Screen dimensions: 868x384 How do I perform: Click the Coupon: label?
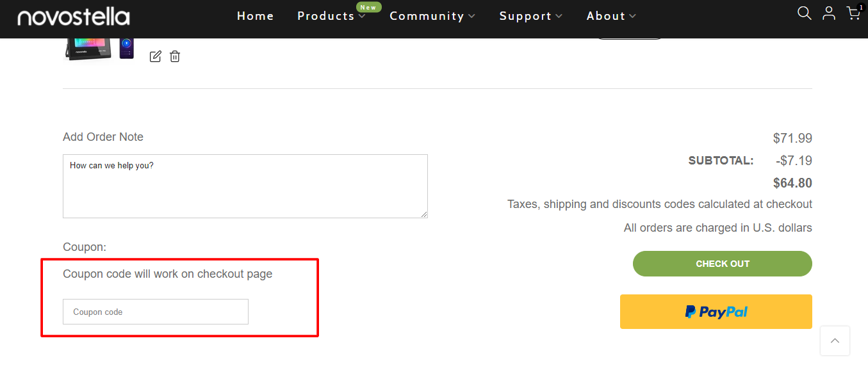point(85,247)
